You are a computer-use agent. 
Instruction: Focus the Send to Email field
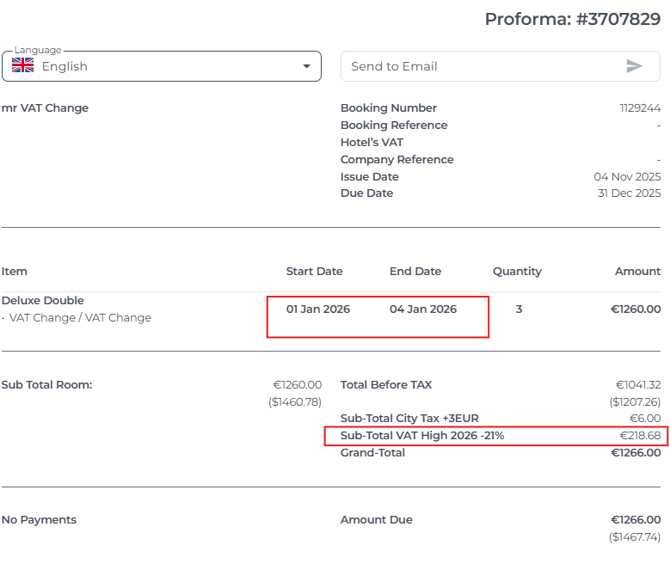480,66
